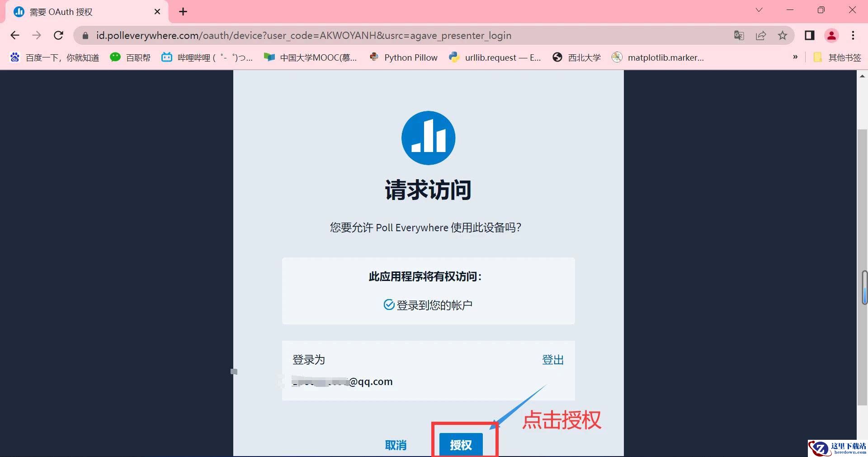This screenshot has height=457, width=868.
Task: Open the matplotlib.marker bookmark
Action: click(658, 57)
